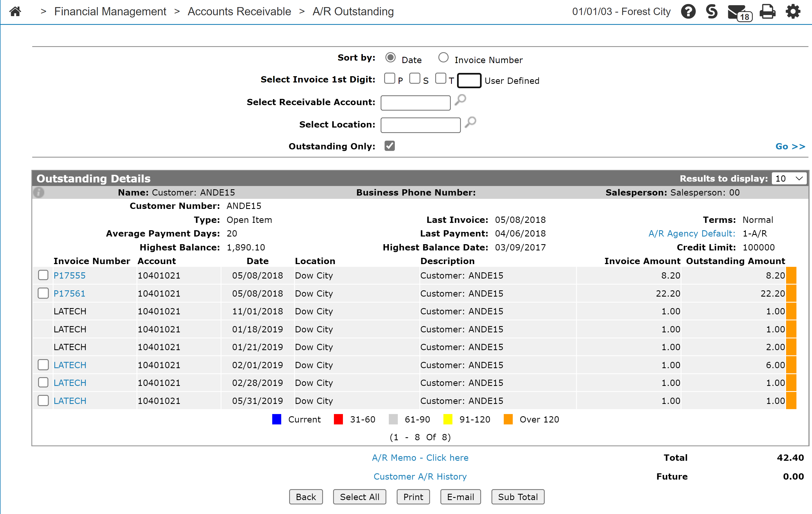Image resolution: width=812 pixels, height=514 pixels.
Task: Click the blue Current legend swatch
Action: [277, 419]
